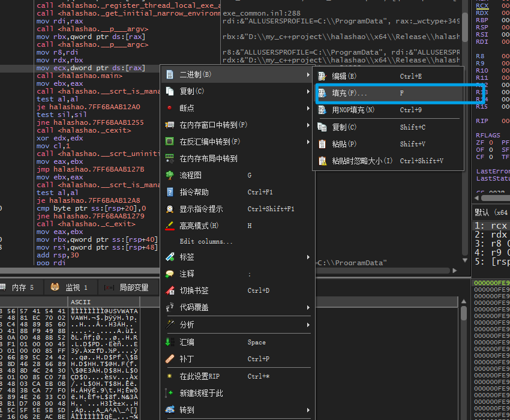Expand the 断点 submenu arrow

click(308, 108)
